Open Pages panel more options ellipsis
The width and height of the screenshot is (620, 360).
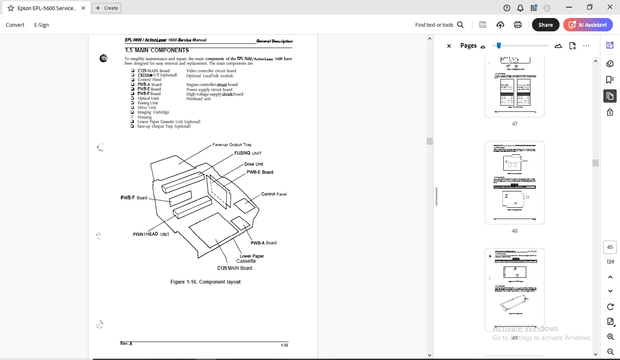pos(586,46)
